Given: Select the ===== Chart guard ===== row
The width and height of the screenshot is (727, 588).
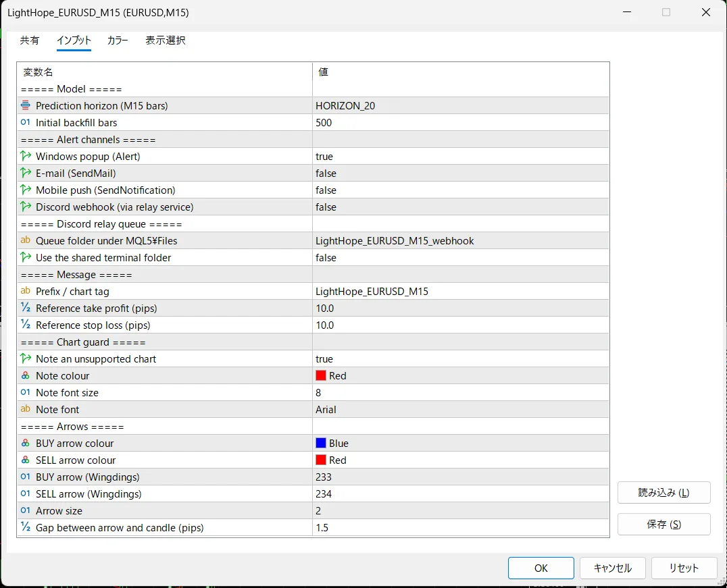Looking at the screenshot, I should click(x=313, y=342).
